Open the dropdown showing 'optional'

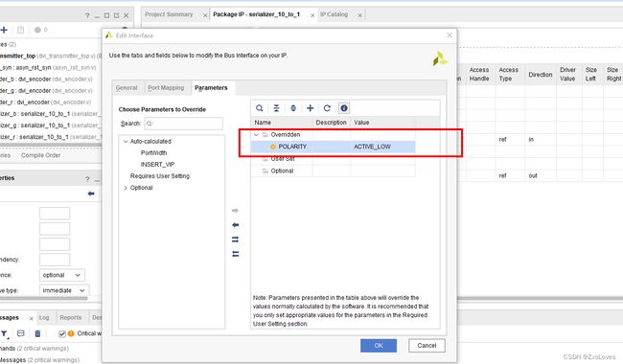[62, 275]
